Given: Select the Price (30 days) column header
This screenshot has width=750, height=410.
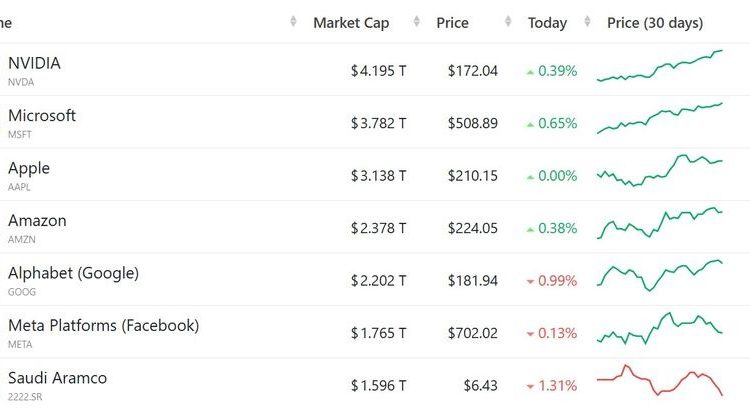Looking at the screenshot, I should click(x=655, y=23).
